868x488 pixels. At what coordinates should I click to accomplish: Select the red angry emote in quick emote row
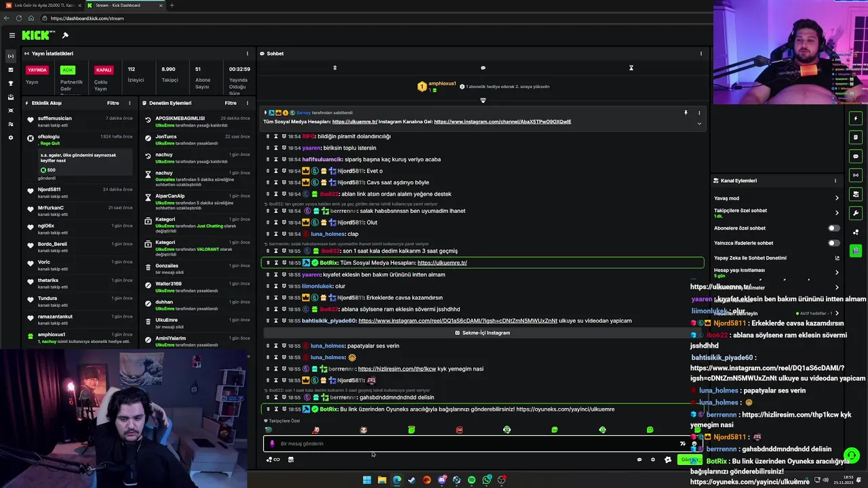[459, 430]
